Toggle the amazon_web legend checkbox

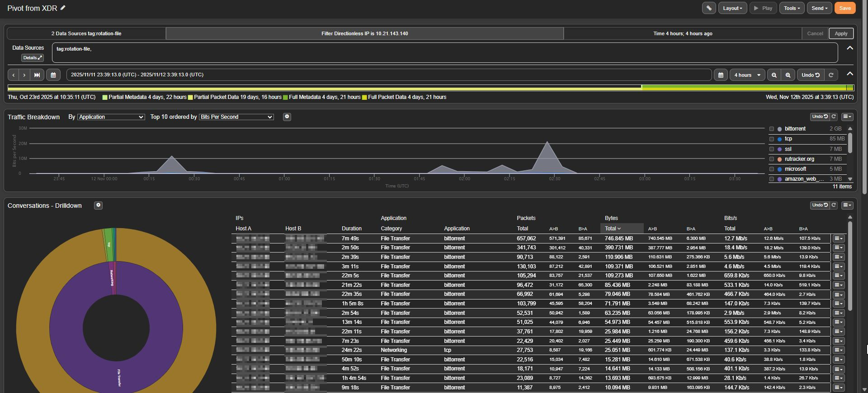coord(772,179)
